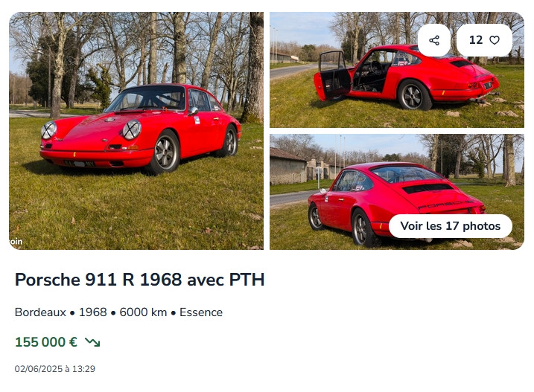Click the heart favorite icon
The width and height of the screenshot is (534, 392).
[495, 40]
